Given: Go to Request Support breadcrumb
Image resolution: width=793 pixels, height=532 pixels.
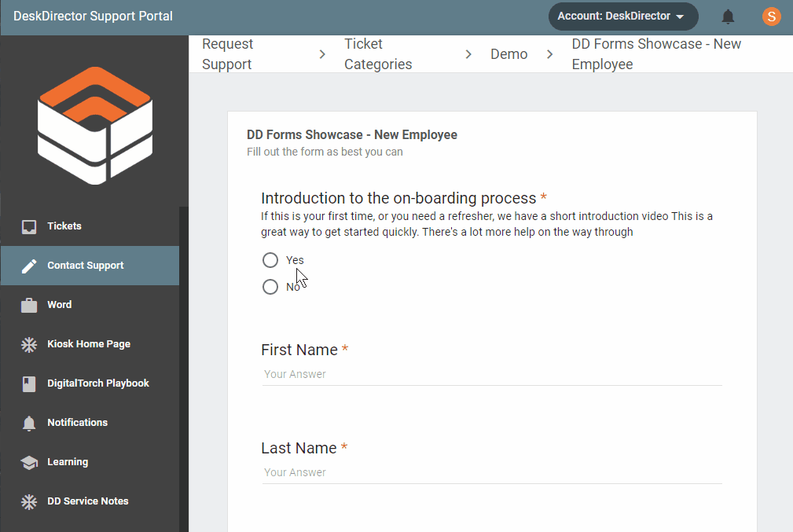Looking at the screenshot, I should [x=227, y=54].
